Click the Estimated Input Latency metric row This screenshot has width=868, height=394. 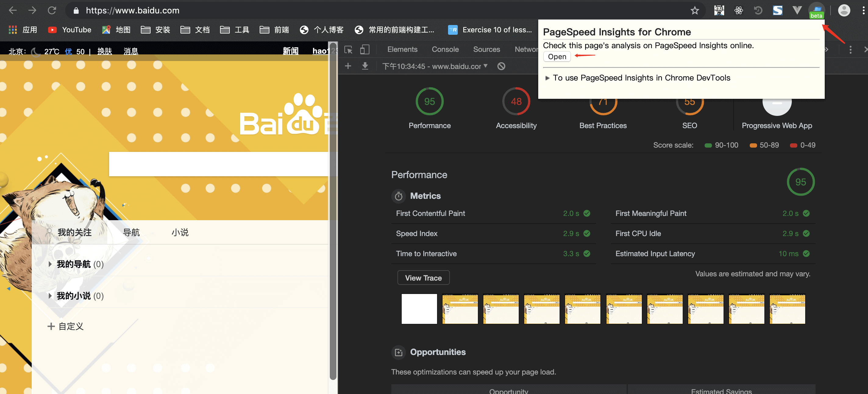click(x=713, y=253)
